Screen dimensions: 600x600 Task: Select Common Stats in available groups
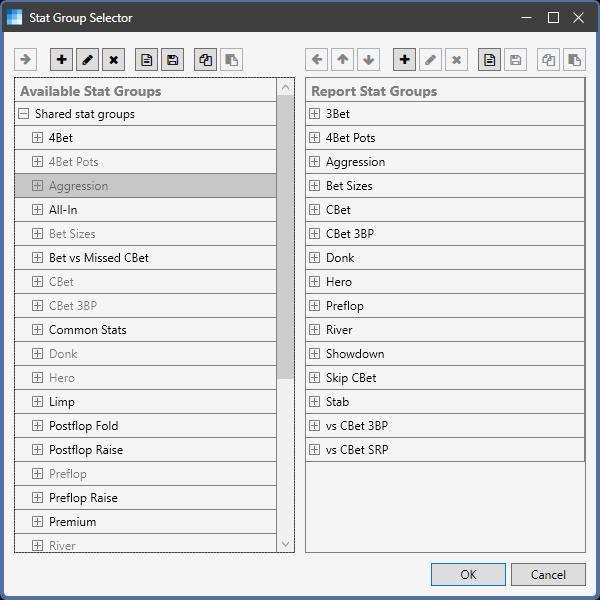coord(145,330)
